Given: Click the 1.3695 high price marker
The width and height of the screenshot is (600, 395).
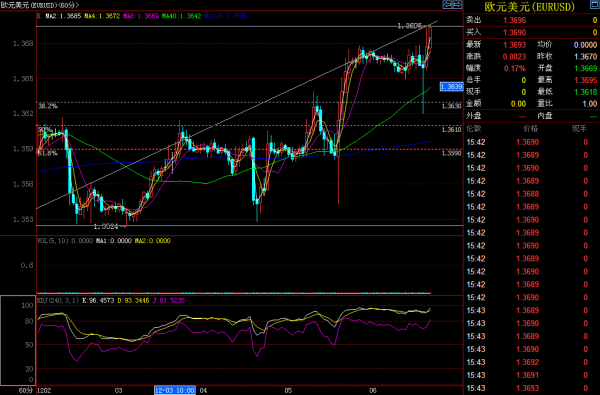Looking at the screenshot, I should click(410, 26).
